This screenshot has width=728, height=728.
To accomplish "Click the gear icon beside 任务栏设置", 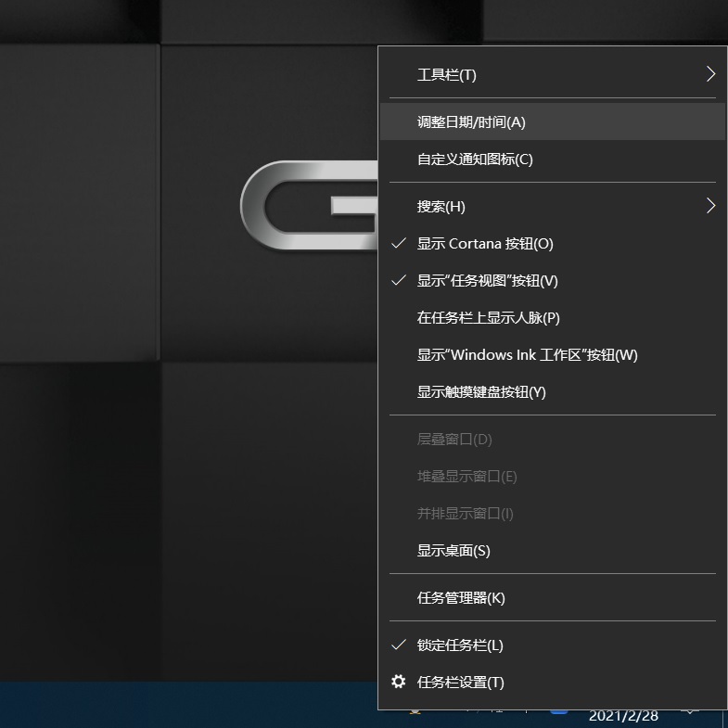I will [x=399, y=682].
